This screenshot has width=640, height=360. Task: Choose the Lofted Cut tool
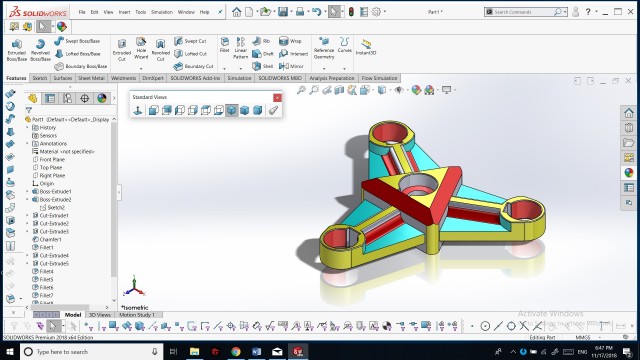(x=190, y=53)
